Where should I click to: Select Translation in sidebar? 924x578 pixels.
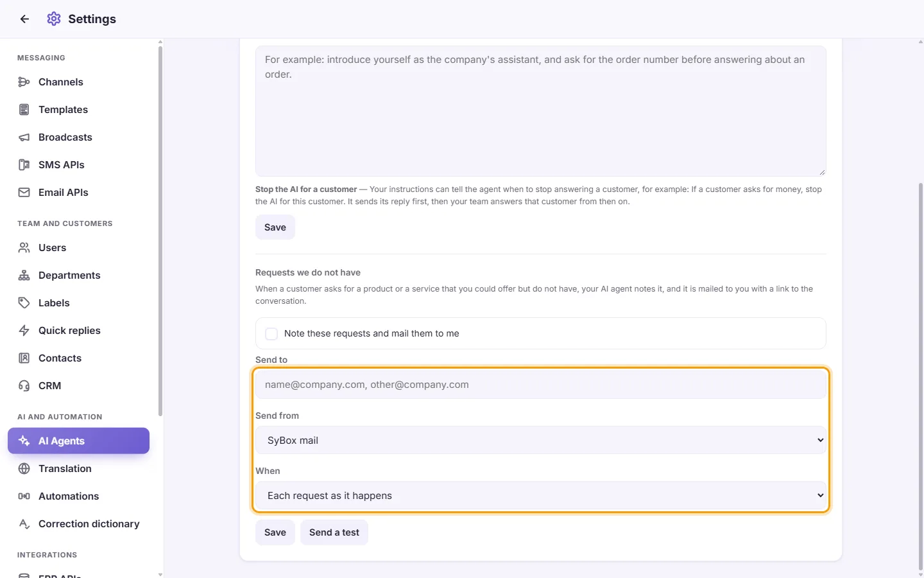click(x=78, y=469)
